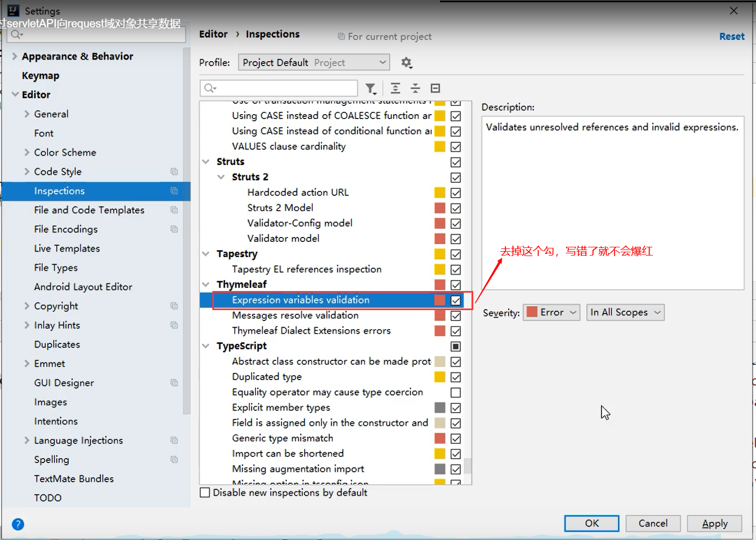The height and width of the screenshot is (540, 756).
Task: Uncheck Messages resolve validation checkbox
Action: 456,316
